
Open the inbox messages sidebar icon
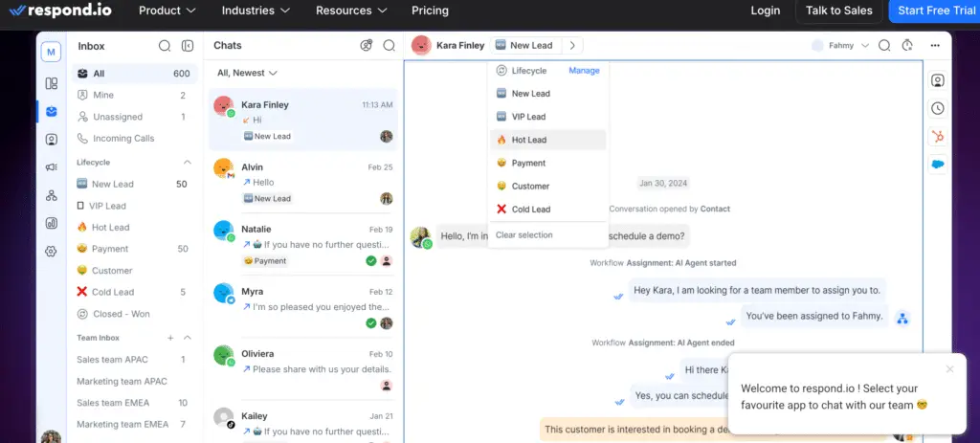(52, 111)
